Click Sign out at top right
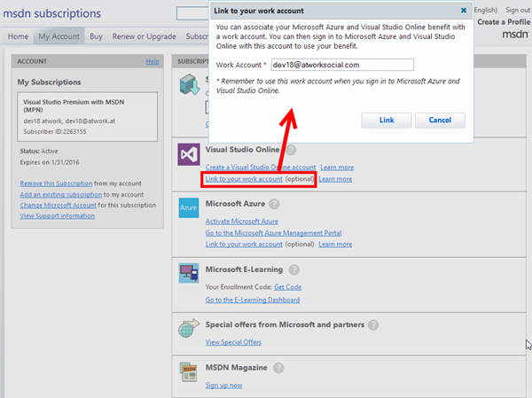This screenshot has width=532, height=398. [x=518, y=10]
